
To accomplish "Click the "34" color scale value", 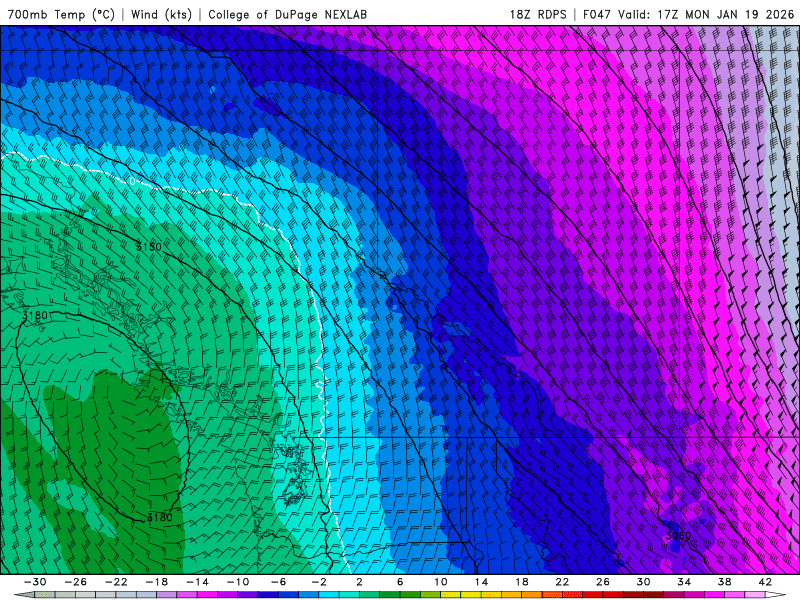I will [684, 582].
